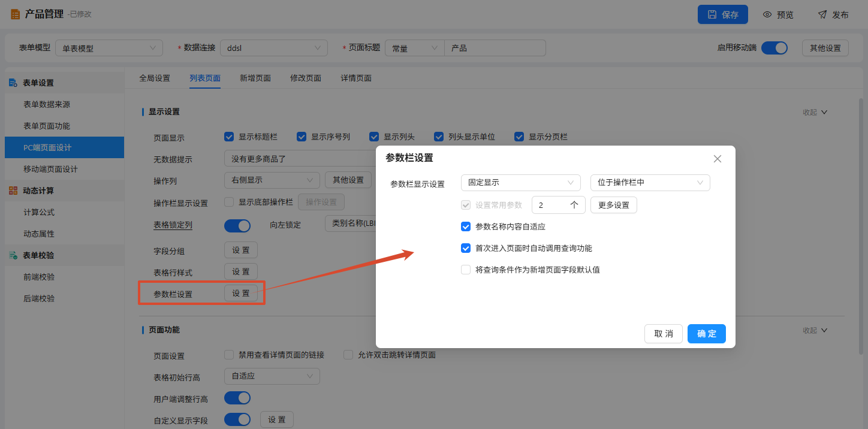Select 动态属性 in sidebar
Viewport: 868px width, 429px height.
(64, 234)
